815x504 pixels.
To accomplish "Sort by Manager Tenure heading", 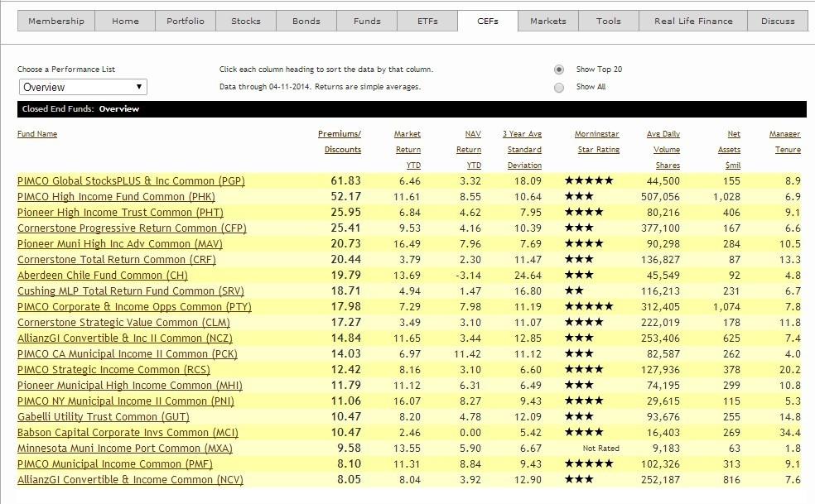I will click(785, 142).
